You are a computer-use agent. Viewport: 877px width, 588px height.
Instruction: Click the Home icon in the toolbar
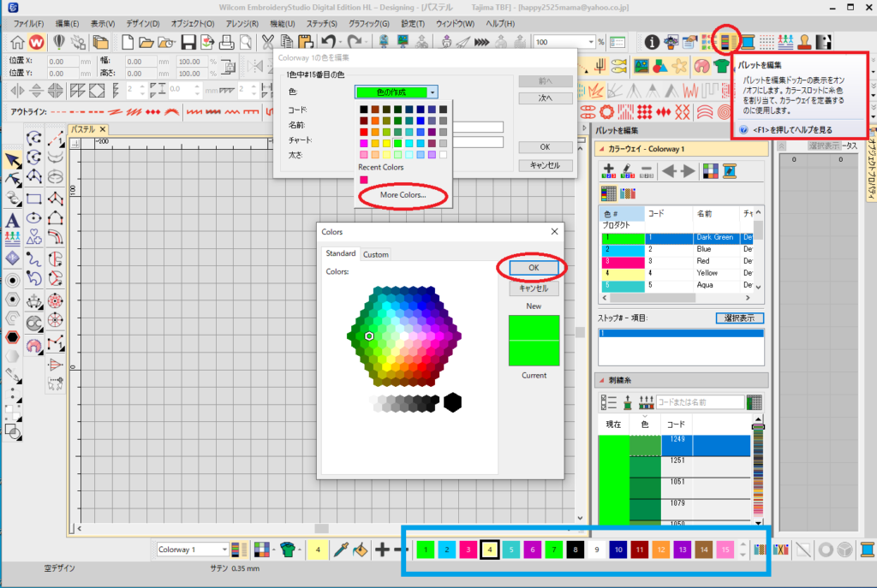coord(17,42)
